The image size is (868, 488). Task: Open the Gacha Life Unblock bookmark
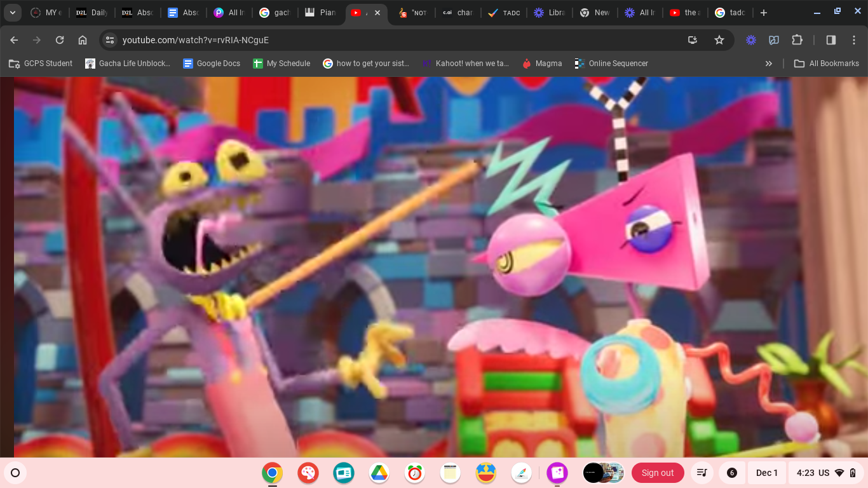(128, 64)
